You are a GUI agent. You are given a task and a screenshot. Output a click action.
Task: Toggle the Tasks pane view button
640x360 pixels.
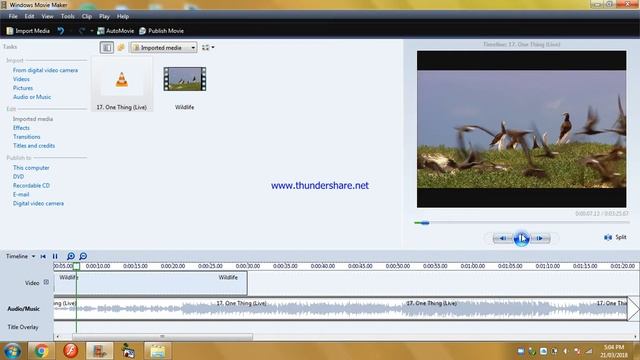(x=107, y=48)
